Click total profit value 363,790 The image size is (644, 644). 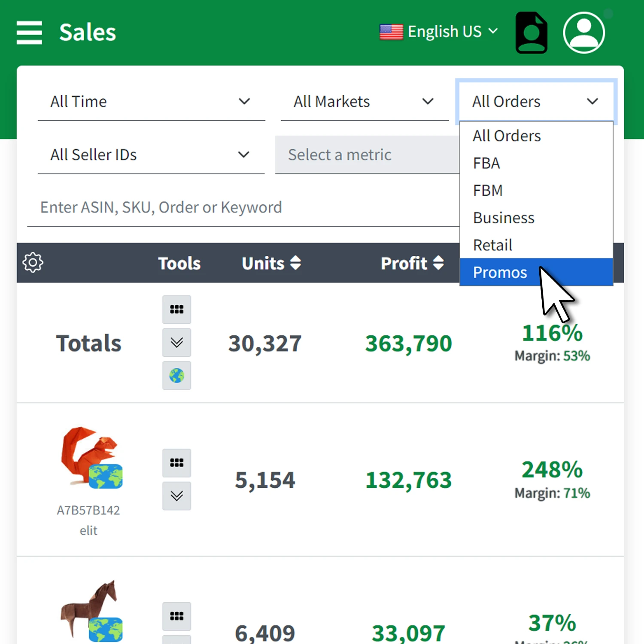pyautogui.click(x=409, y=343)
